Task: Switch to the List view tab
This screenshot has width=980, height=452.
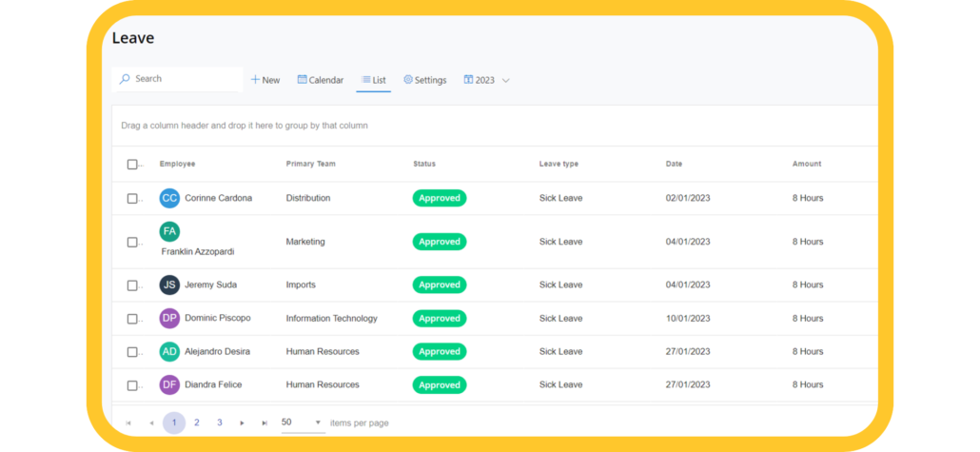Action: 374,80
